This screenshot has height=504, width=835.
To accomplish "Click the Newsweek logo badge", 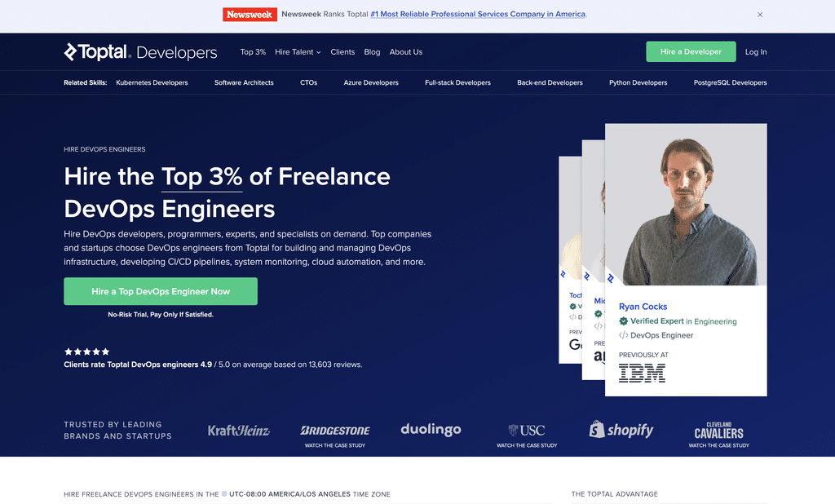I will 250,15.
